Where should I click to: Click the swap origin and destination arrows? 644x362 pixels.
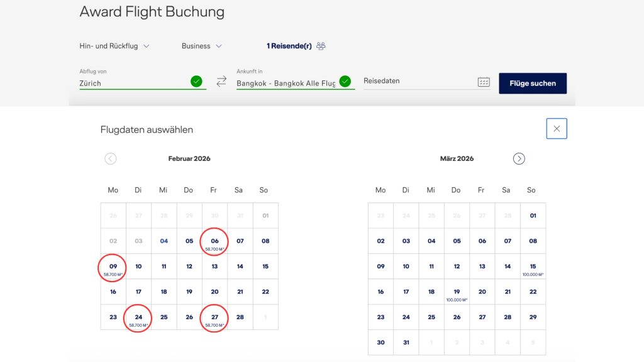pos(221,81)
